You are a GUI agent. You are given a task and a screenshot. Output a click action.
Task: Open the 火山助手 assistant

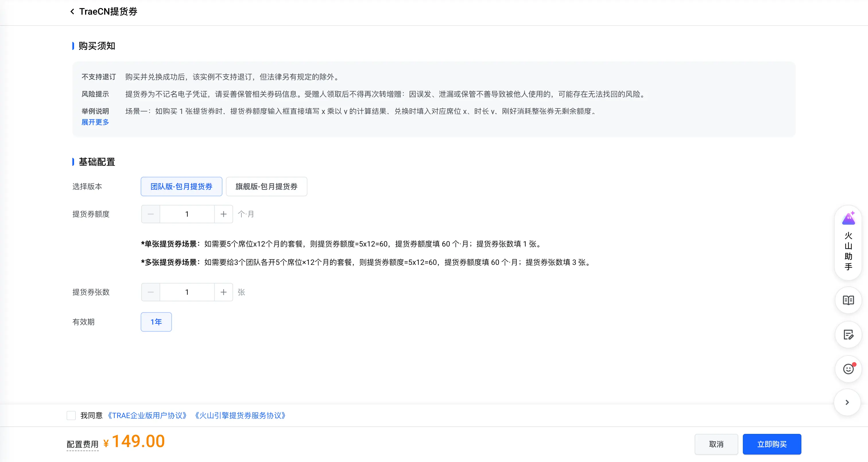(x=848, y=242)
